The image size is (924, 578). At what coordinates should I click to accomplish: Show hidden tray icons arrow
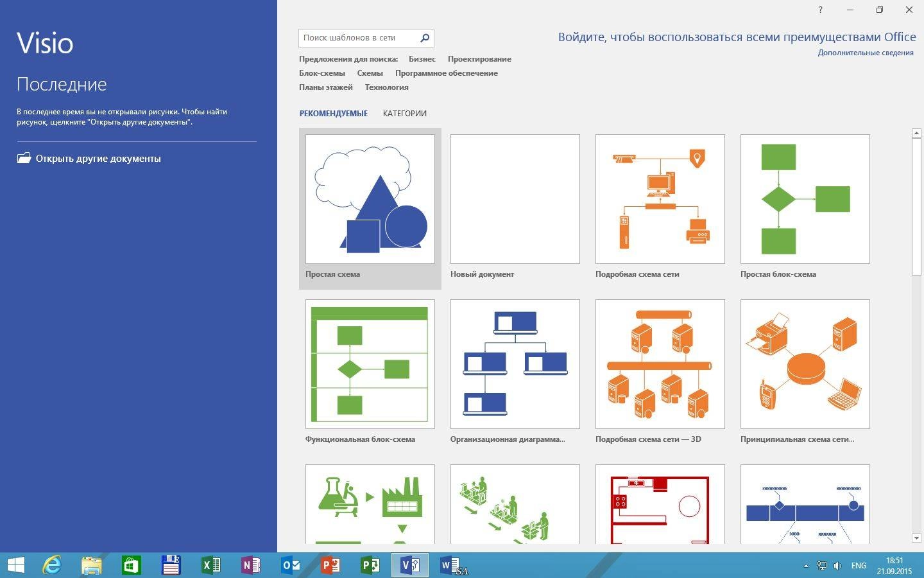[x=806, y=566]
